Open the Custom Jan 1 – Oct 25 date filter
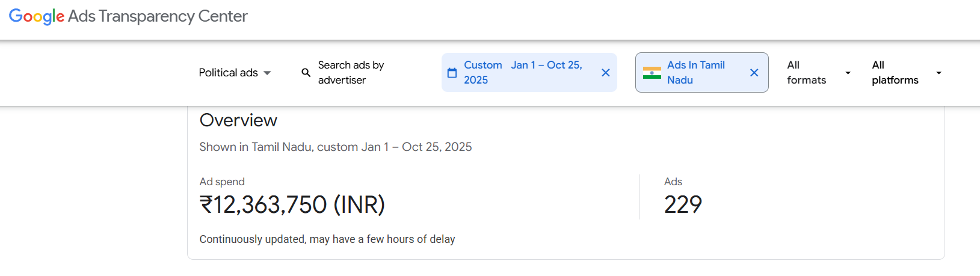The image size is (980, 276). click(x=522, y=73)
